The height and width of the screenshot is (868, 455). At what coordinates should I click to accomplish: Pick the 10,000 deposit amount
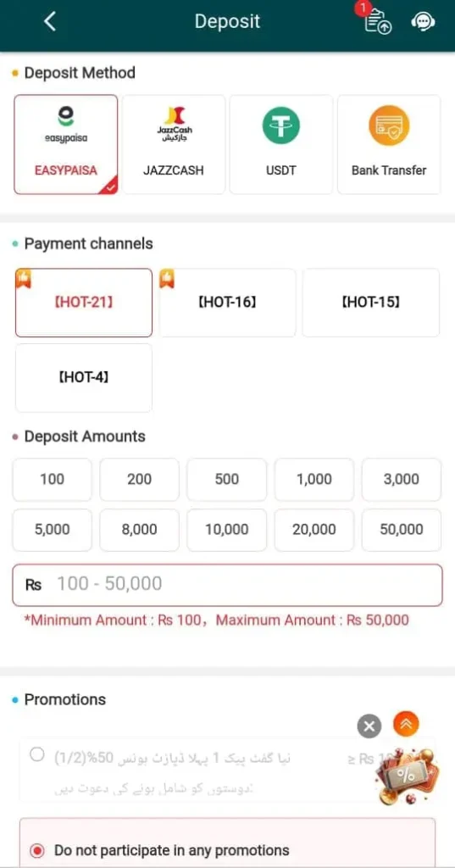(227, 530)
